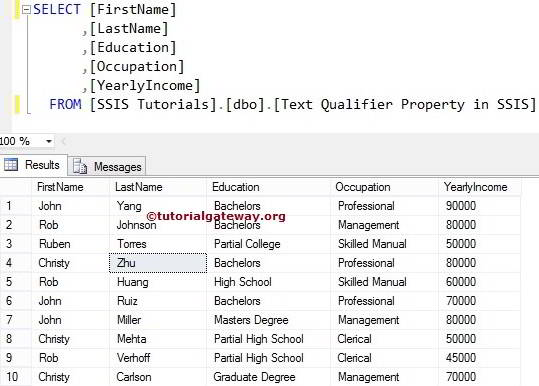The image size is (539, 386).
Task: Click the Messages tab document icon
Action: click(x=80, y=166)
